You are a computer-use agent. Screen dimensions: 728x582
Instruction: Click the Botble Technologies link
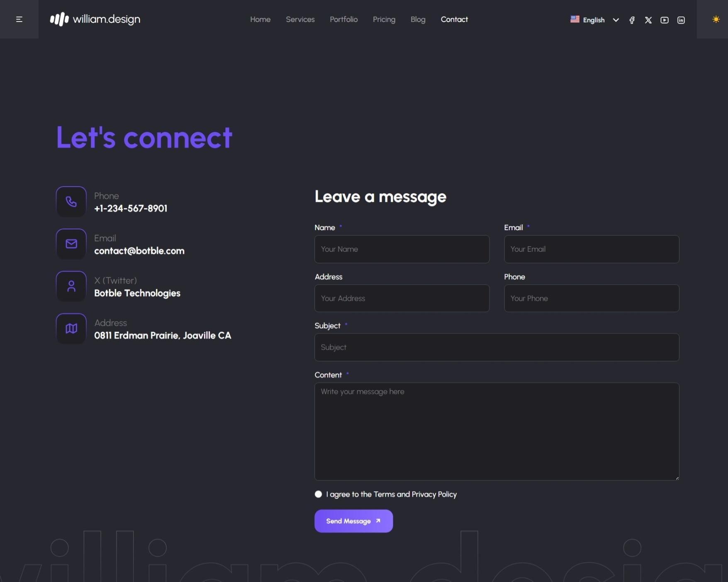tap(137, 293)
